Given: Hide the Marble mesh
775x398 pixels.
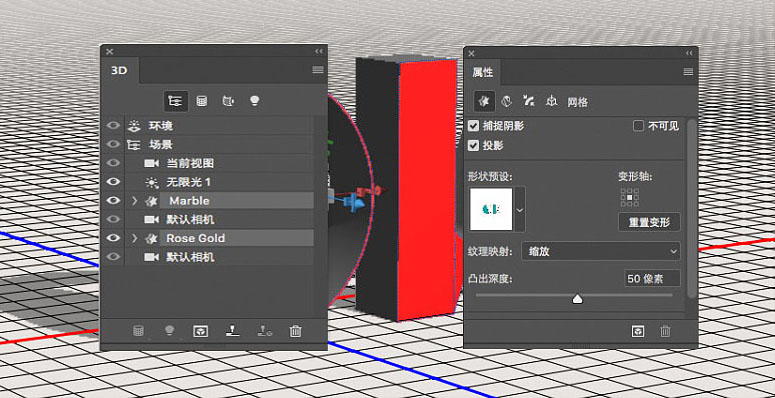Looking at the screenshot, I should (113, 201).
